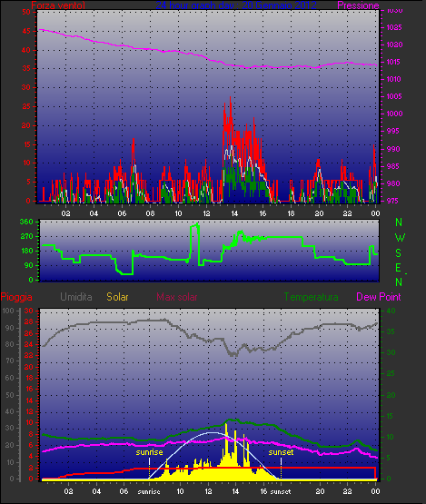Click the sunrise label on the bottom axis
Viewport: 426px width, 504px height.
click(x=149, y=492)
